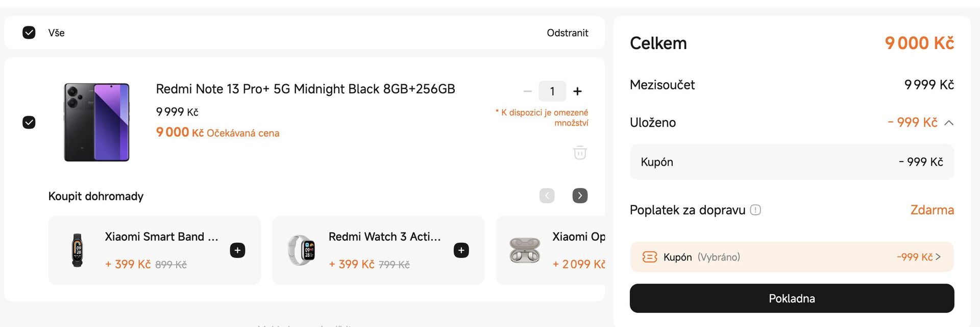Increase phone quantity with the plus control

point(577,91)
